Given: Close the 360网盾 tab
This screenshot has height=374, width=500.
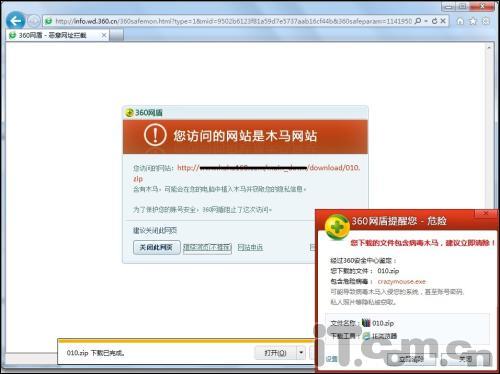Looking at the screenshot, I should click(104, 35).
